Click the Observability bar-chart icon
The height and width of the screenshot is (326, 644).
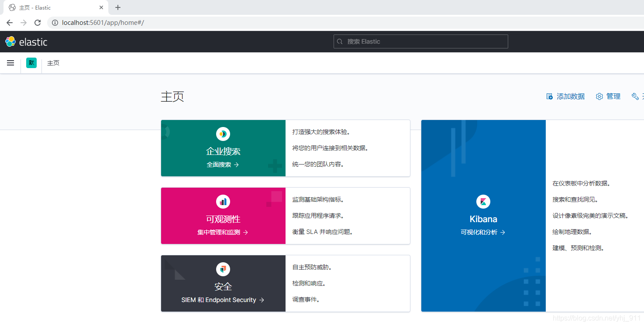(223, 202)
